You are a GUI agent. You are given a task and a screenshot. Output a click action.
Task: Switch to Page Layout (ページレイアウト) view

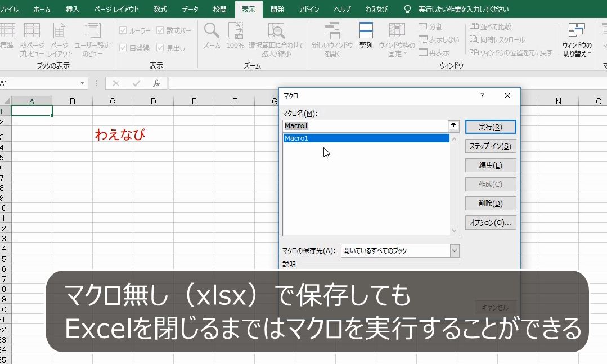60,39
